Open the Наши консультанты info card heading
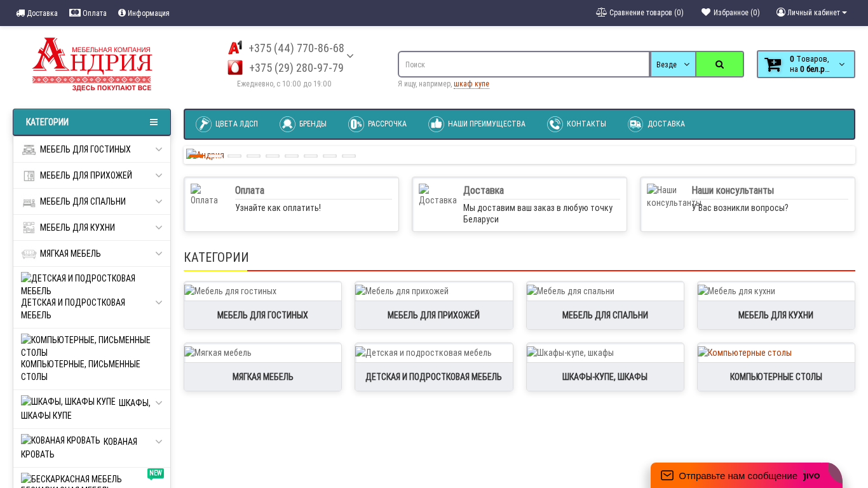The image size is (868, 488). [x=733, y=190]
